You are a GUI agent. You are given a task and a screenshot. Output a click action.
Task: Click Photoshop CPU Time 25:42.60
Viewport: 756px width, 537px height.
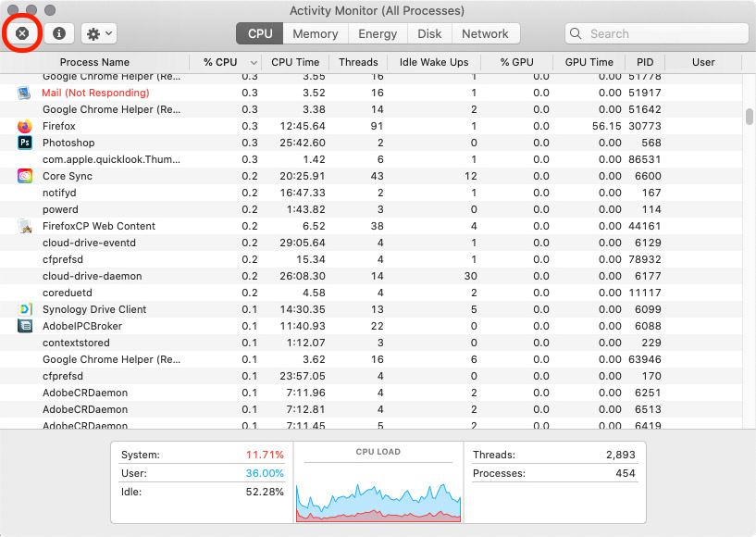coord(303,143)
